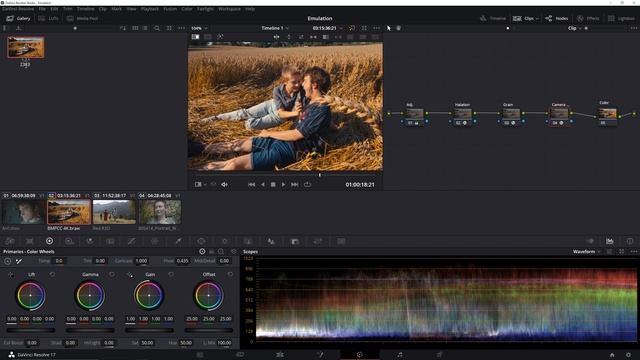
Task: Open the LUTs panel
Action: click(48, 18)
